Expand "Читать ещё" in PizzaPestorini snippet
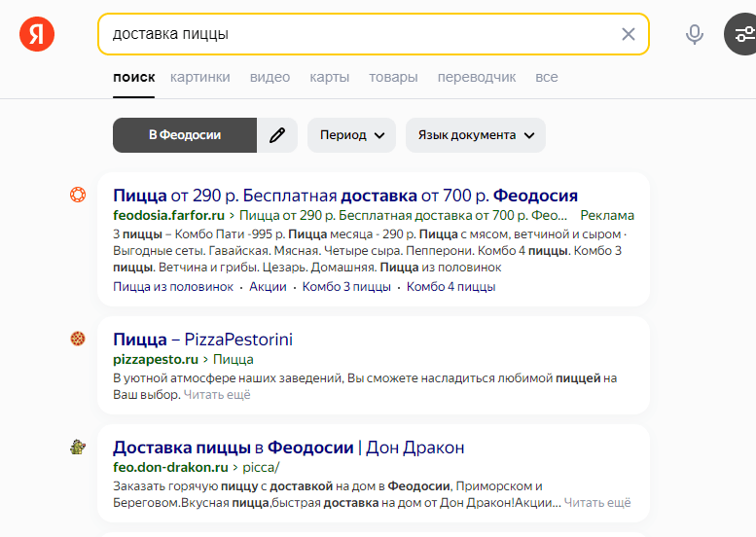This screenshot has height=537, width=756. click(x=217, y=395)
